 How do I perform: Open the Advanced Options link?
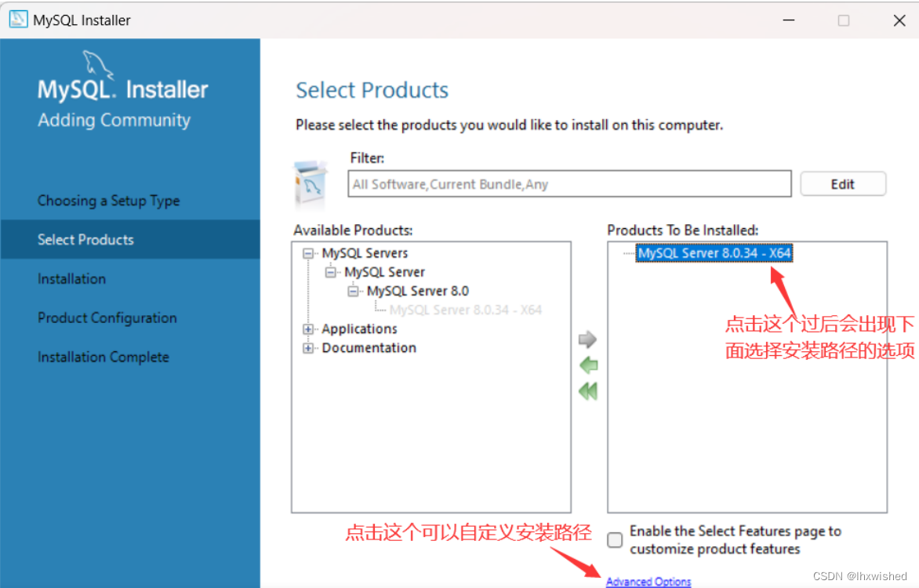tap(648, 581)
